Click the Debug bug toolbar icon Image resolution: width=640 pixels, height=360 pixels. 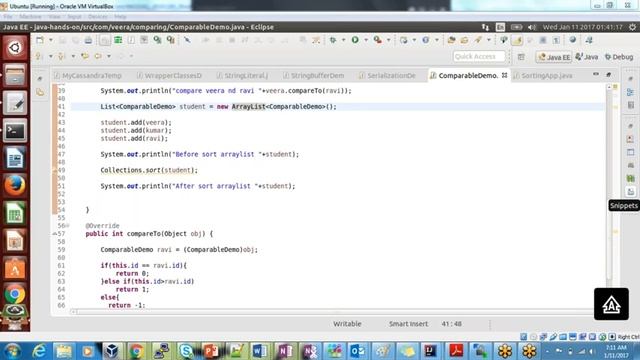[333, 40]
